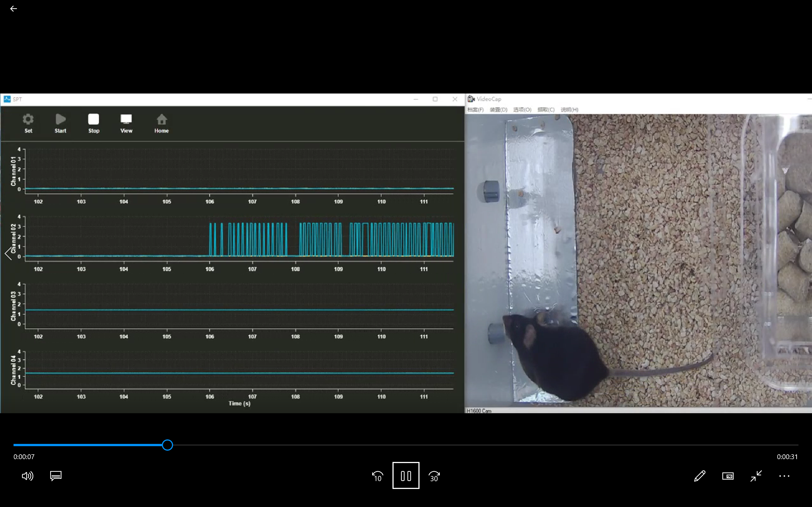Skip back 10 seconds

[x=378, y=476]
